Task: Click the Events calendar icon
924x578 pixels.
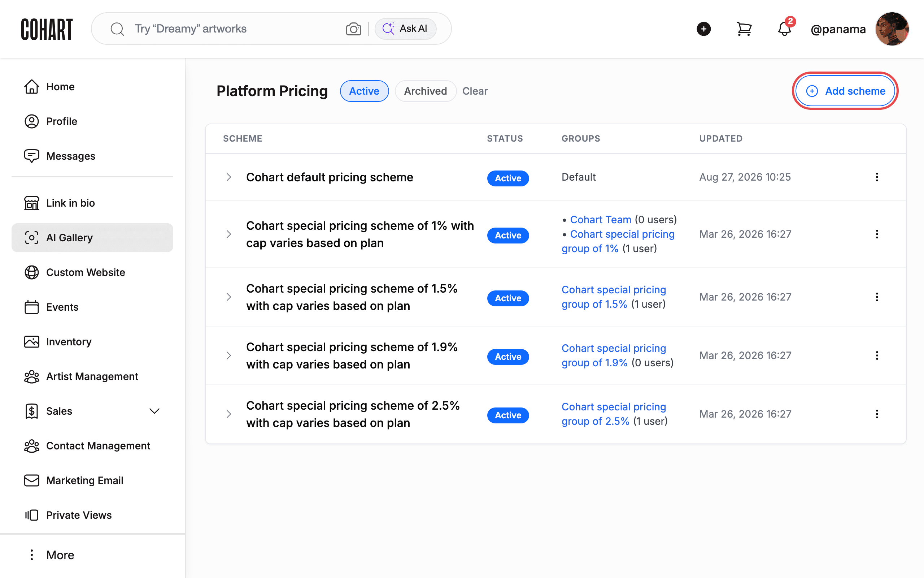Action: pos(32,307)
